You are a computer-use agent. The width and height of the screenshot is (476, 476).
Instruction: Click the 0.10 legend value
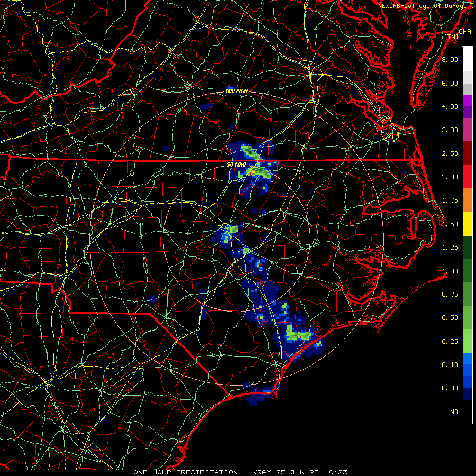(450, 364)
